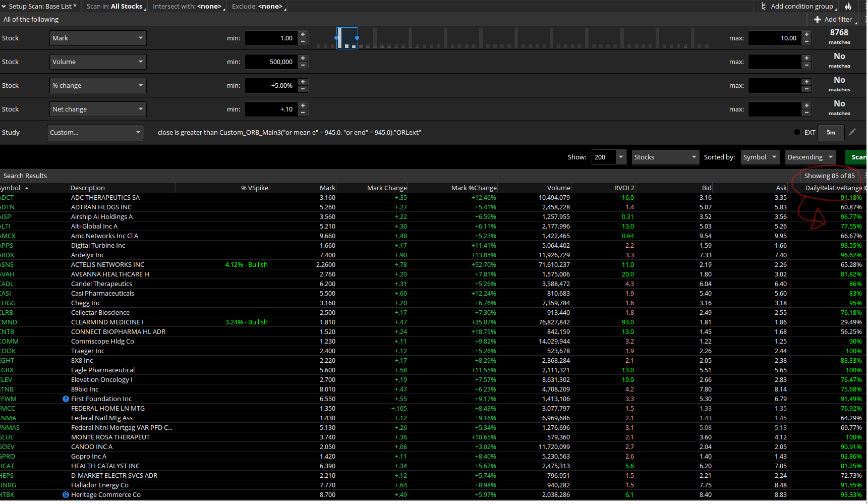The height and width of the screenshot is (504, 868).
Task: Click the Custom_ORB_Main3 study condition text
Action: click(x=290, y=133)
